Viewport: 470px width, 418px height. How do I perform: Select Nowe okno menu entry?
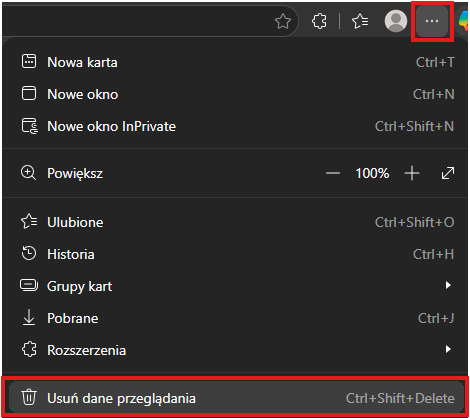(235, 94)
